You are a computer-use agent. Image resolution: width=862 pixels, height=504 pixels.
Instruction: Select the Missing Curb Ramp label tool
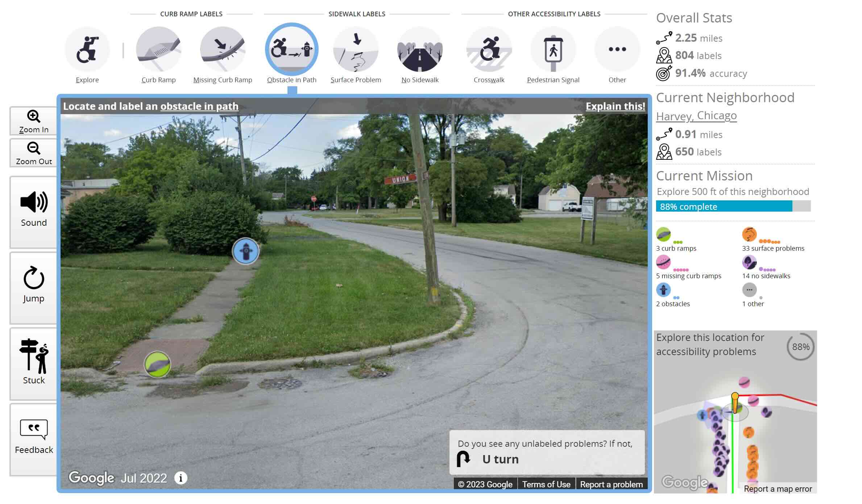pos(223,49)
